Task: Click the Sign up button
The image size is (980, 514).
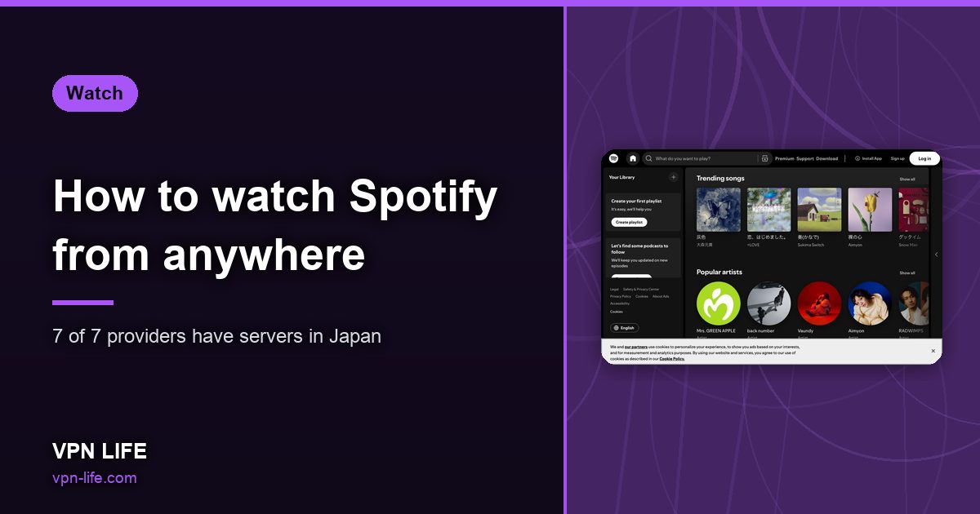Action: click(x=898, y=158)
